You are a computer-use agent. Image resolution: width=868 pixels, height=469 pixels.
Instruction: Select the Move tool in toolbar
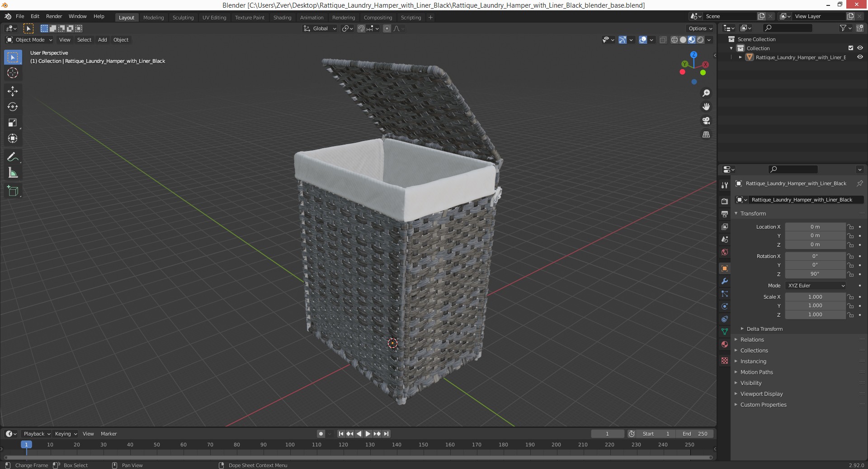tap(13, 91)
